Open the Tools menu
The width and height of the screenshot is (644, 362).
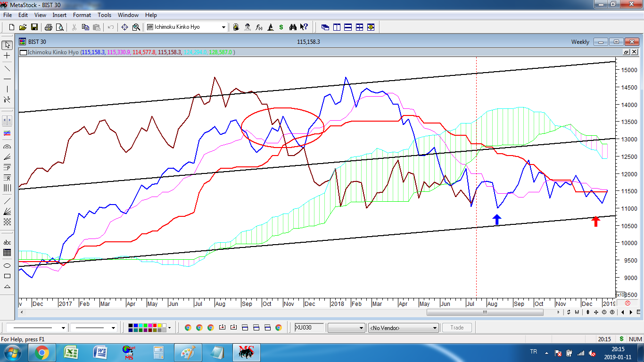(104, 15)
